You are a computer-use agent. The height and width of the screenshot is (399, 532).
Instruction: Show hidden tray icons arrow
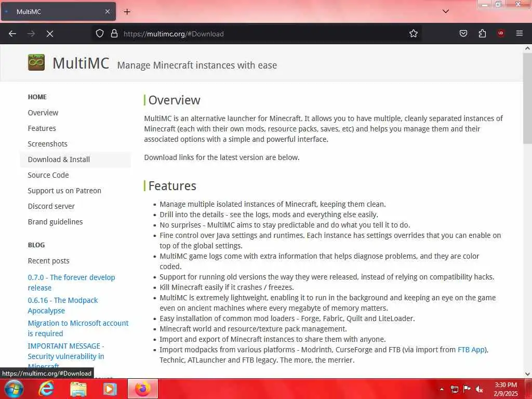point(442,389)
